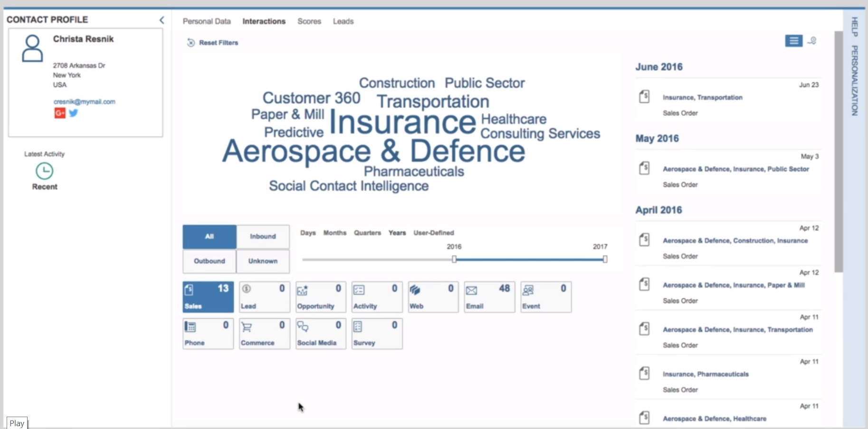This screenshot has width=868, height=429.
Task: Toggle the Web interaction tile
Action: 433,297
